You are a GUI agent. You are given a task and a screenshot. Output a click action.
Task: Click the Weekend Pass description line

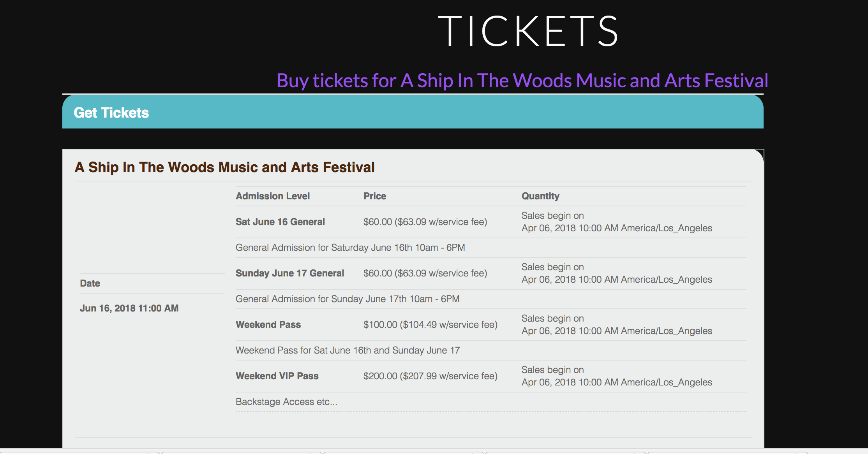point(348,350)
